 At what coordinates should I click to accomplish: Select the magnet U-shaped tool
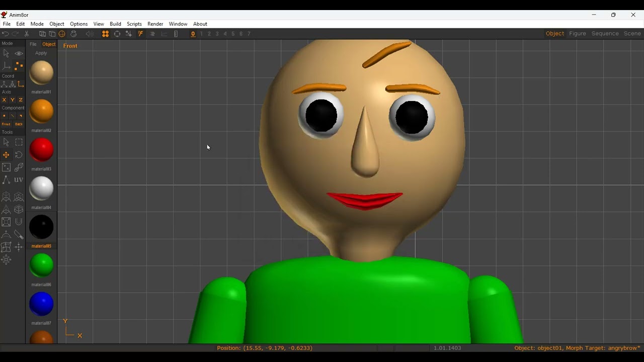19,222
